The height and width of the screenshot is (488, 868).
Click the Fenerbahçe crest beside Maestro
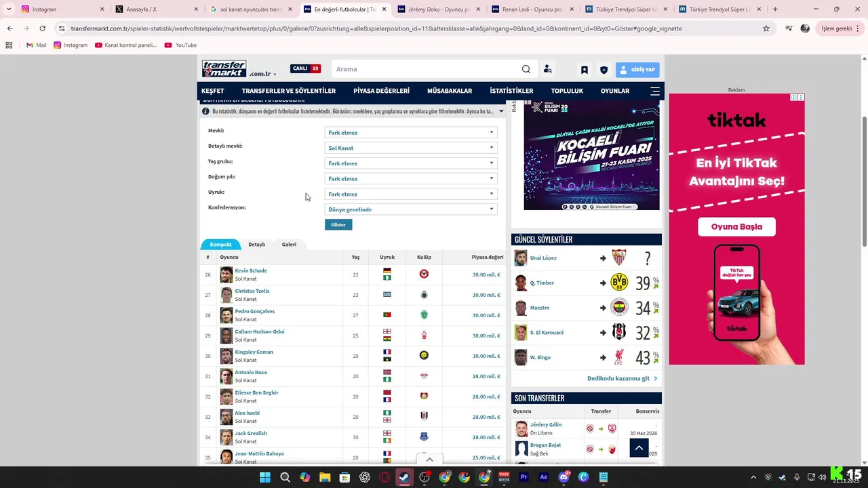point(619,308)
